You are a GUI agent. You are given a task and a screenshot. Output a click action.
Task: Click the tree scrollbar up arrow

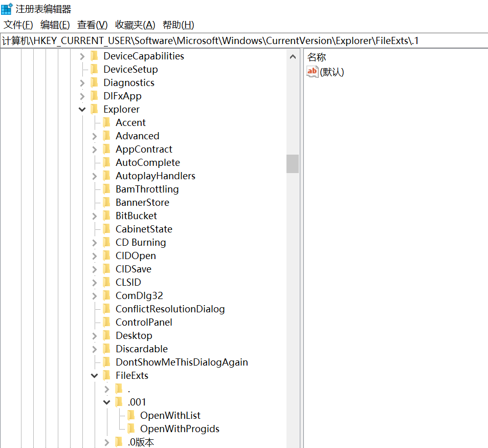(293, 57)
